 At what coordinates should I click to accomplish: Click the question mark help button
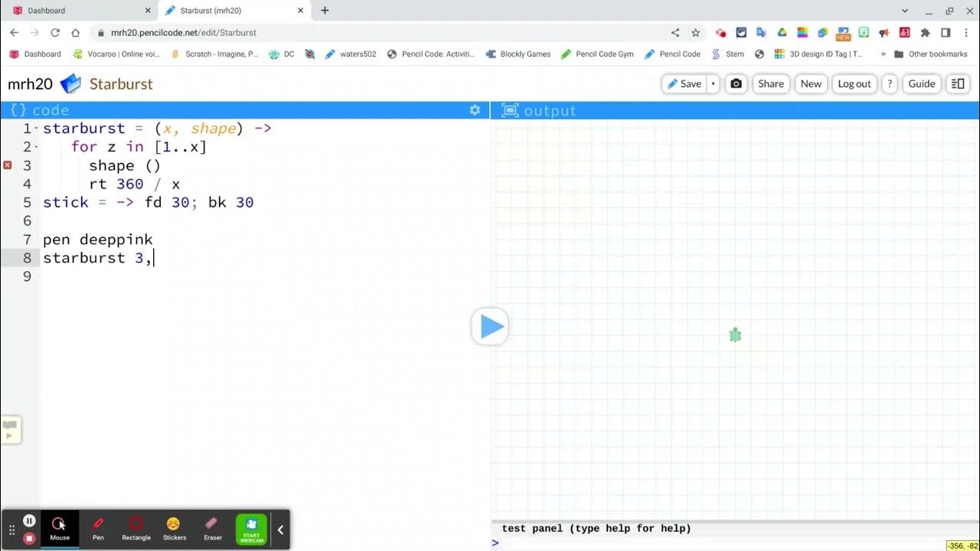[889, 83]
